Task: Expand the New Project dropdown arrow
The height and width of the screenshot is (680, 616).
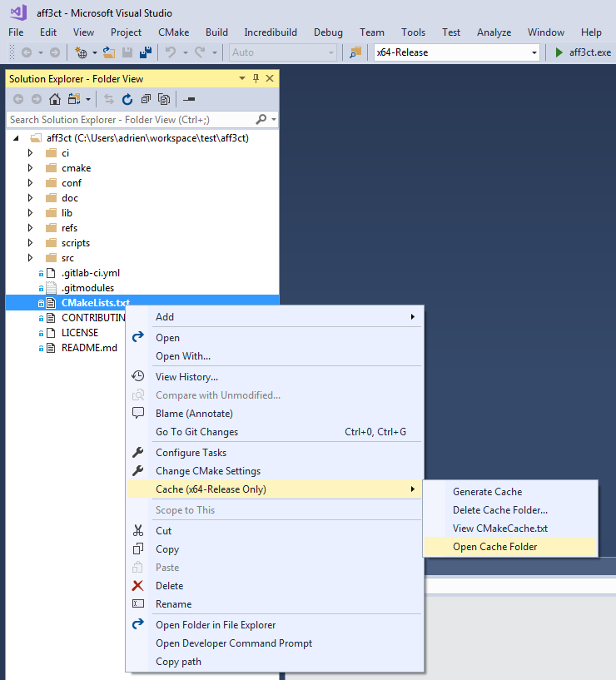Action: coord(94,52)
